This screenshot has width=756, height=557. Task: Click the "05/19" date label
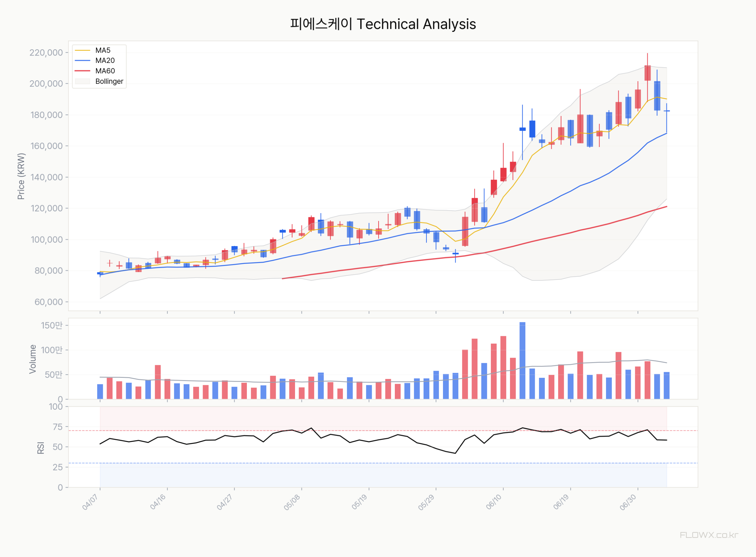359,502
